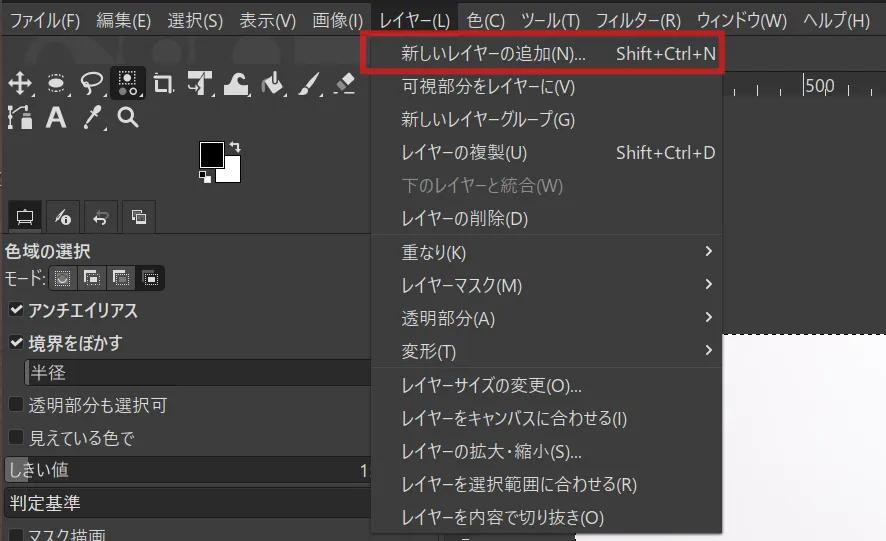
Task: Open the 画像(I) menu
Action: pos(337,21)
